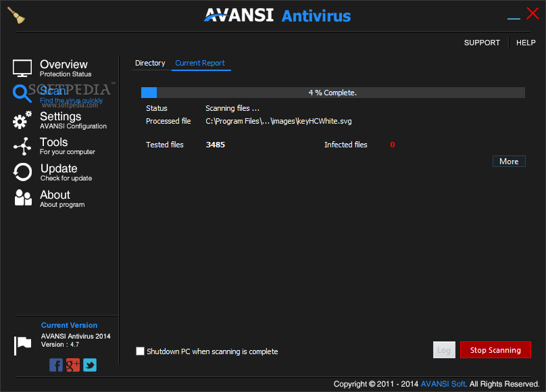Open the SUPPORT link
The width and height of the screenshot is (546, 392).
tap(482, 43)
